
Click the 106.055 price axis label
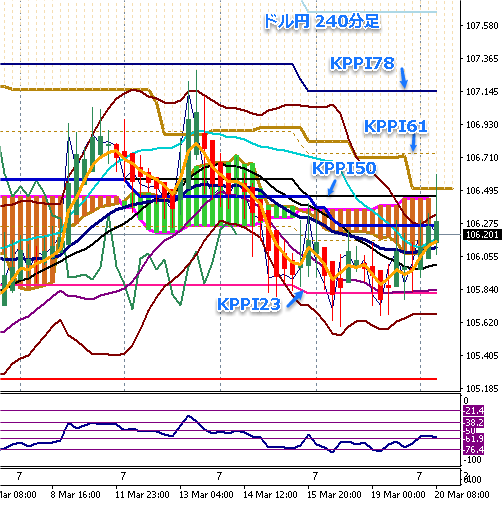click(x=482, y=257)
